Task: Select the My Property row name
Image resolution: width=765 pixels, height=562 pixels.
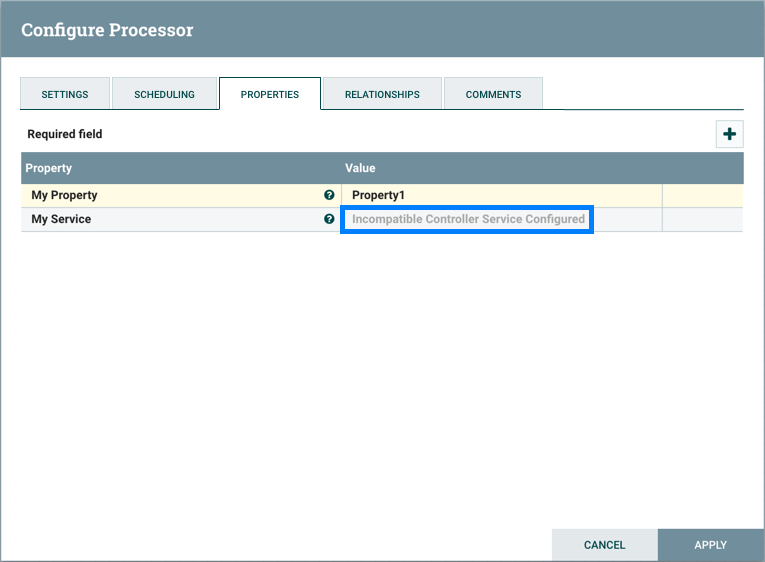Action: point(65,196)
